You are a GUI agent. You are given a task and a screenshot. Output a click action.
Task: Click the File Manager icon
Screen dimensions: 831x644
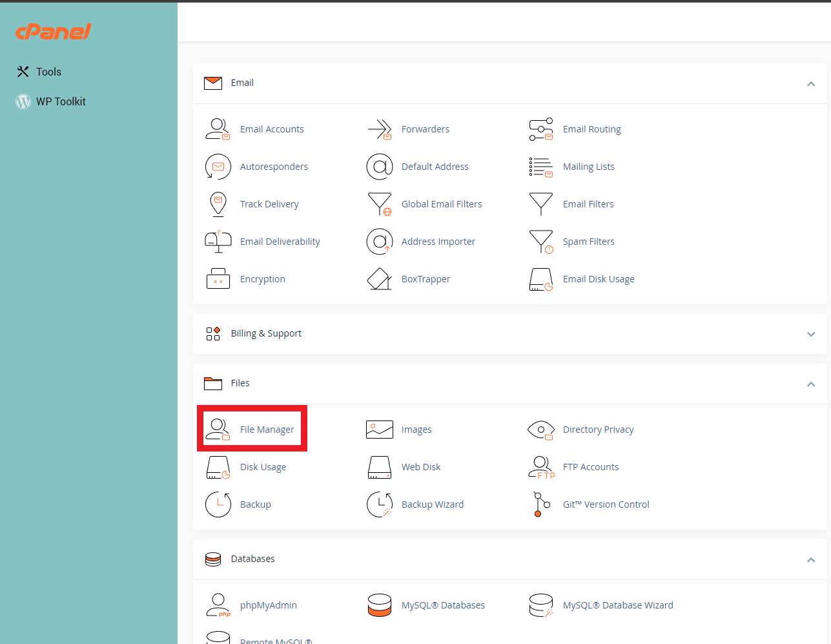[x=218, y=430]
